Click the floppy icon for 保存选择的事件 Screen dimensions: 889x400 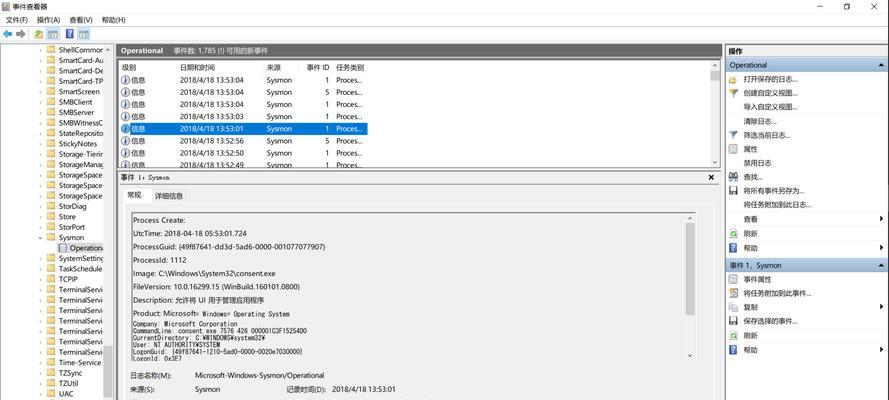pyautogui.click(x=733, y=321)
